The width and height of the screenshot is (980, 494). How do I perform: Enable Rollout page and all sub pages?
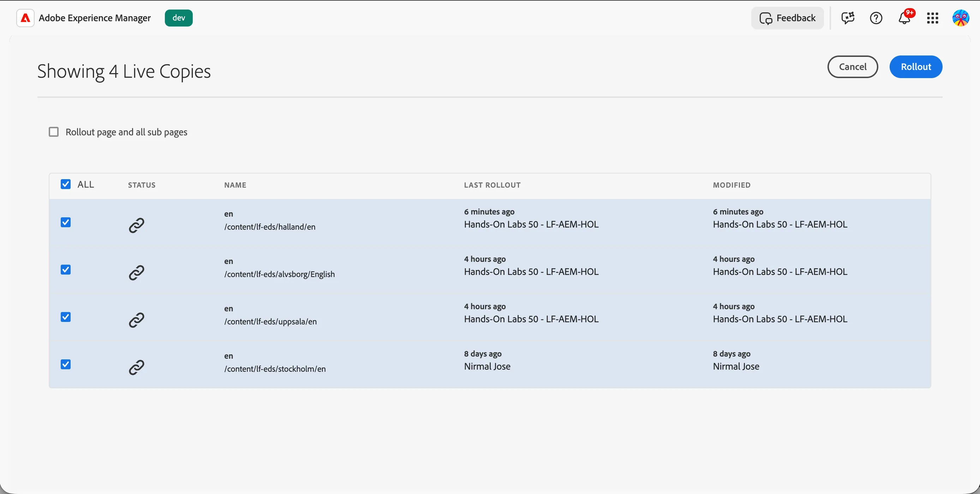point(54,132)
